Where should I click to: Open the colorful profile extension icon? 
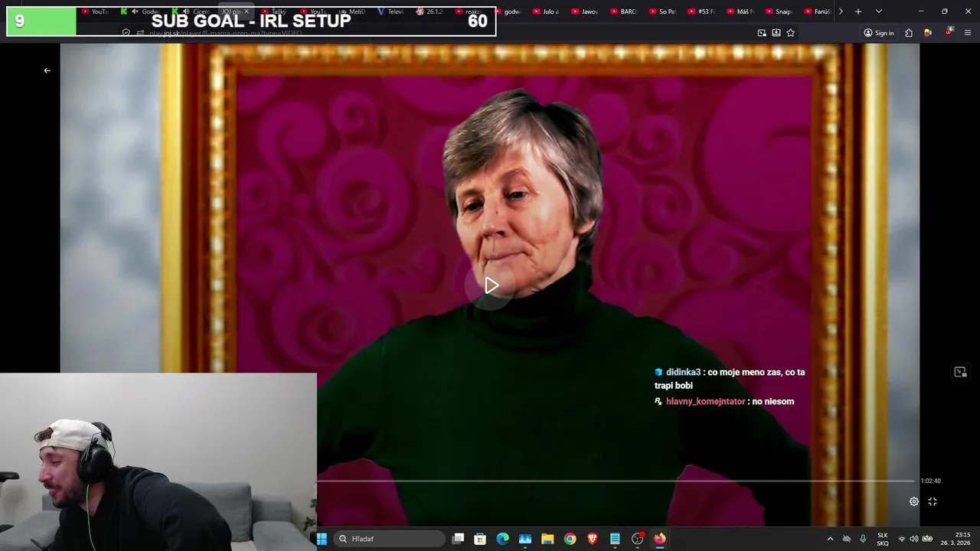tap(928, 33)
